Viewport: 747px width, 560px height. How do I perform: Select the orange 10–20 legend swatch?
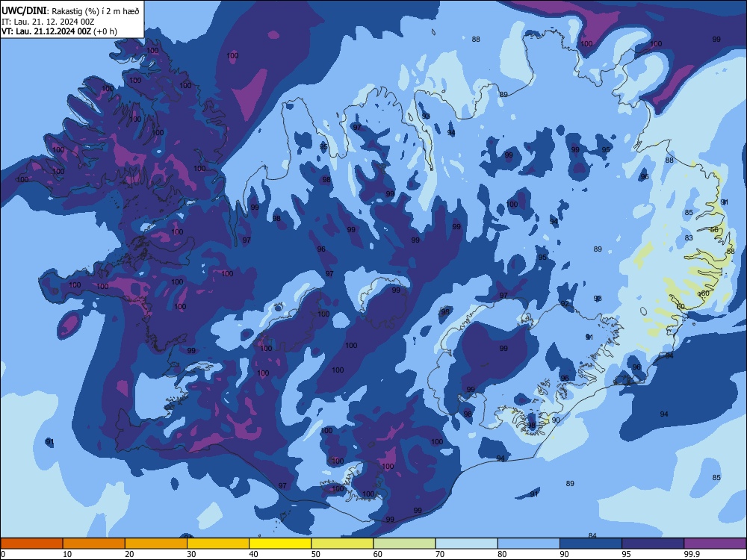click(94, 544)
